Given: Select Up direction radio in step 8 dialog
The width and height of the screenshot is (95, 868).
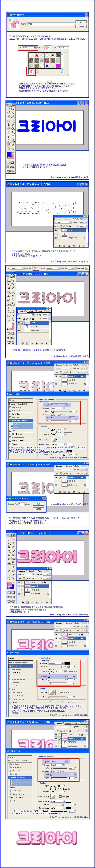Looking at the screenshot, I should [x=51, y=771].
